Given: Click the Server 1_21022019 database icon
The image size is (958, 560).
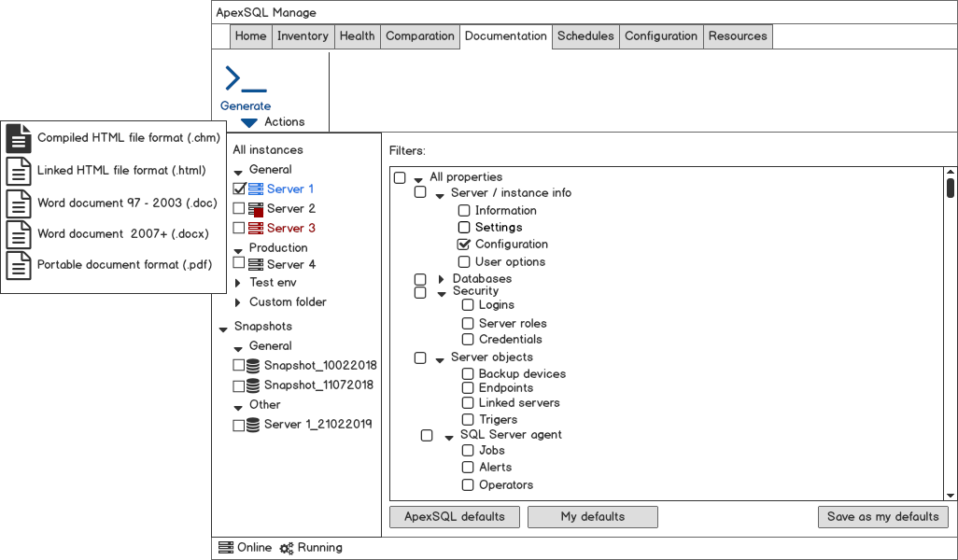Looking at the screenshot, I should coord(253,425).
